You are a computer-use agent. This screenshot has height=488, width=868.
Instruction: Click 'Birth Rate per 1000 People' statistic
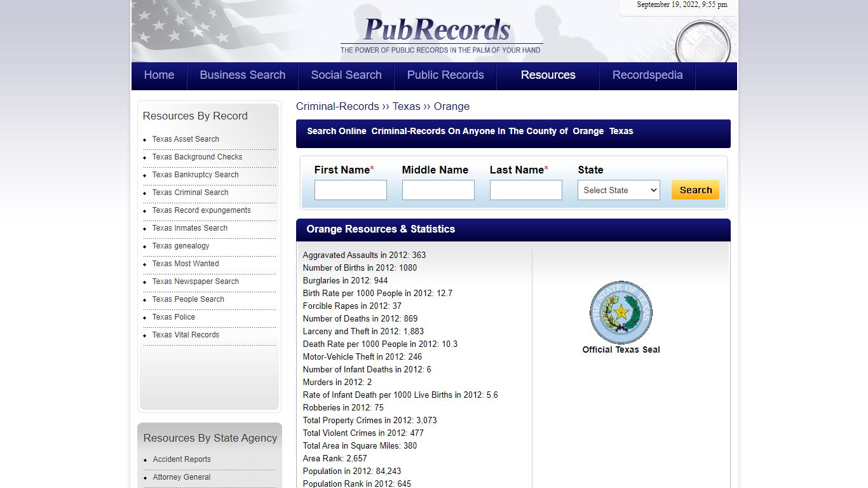click(x=377, y=293)
